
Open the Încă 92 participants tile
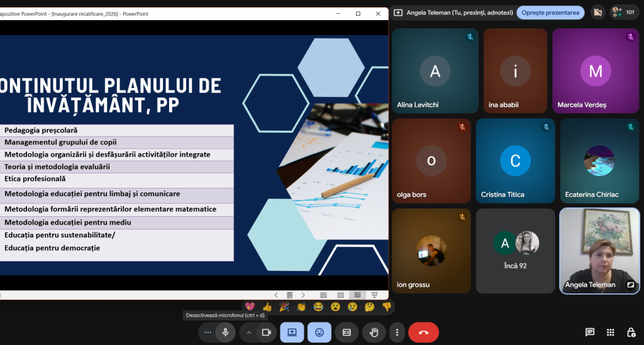(x=515, y=251)
